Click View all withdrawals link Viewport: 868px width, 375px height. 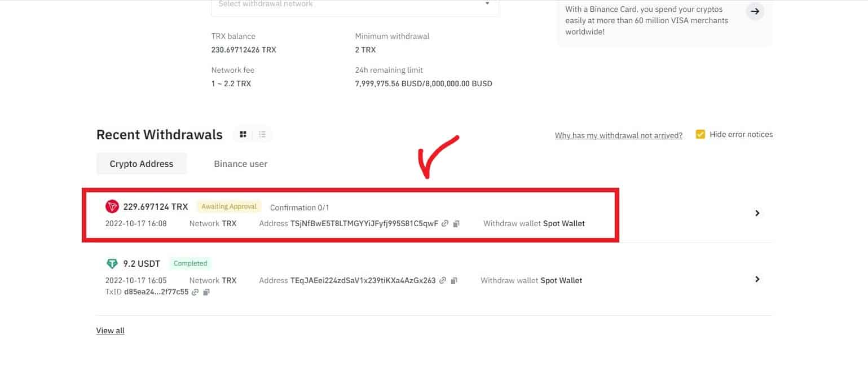[111, 331]
